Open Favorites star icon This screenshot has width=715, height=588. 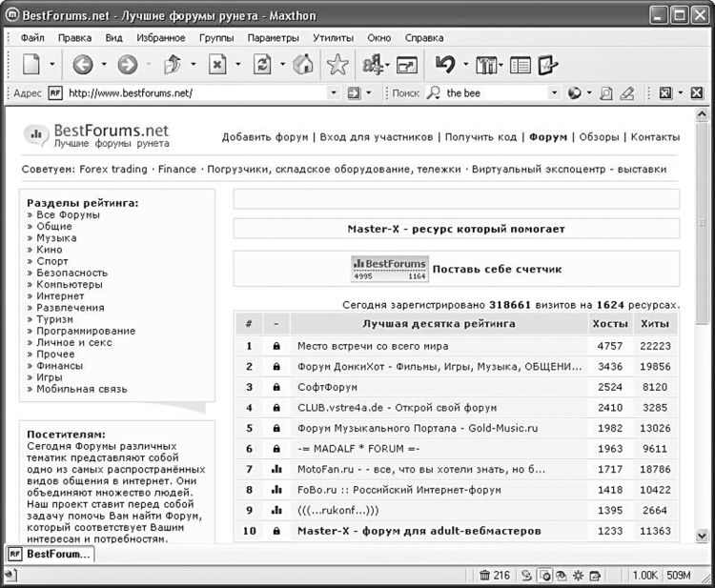(x=337, y=64)
